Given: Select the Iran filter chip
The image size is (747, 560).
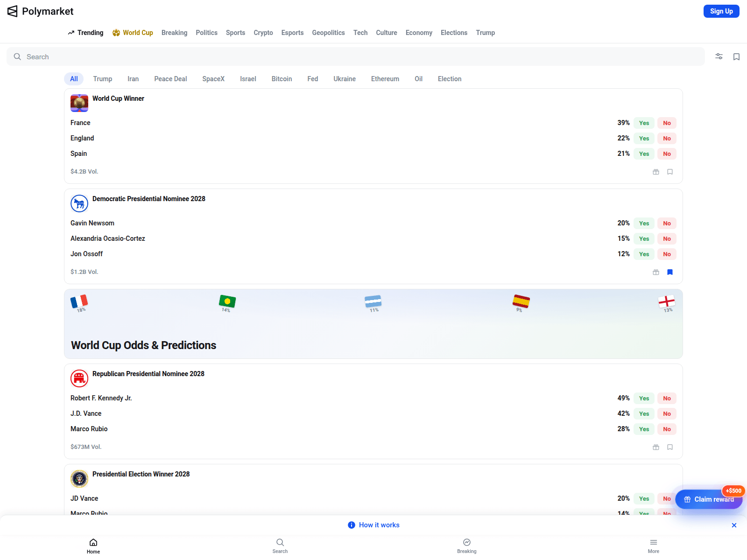Looking at the screenshot, I should tap(133, 79).
